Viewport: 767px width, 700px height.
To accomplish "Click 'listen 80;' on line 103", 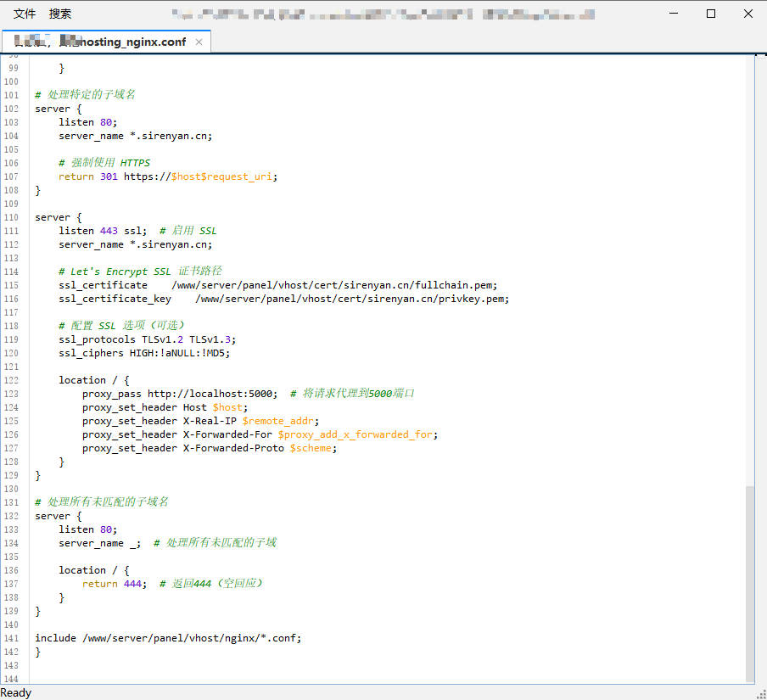I will click(x=88, y=122).
